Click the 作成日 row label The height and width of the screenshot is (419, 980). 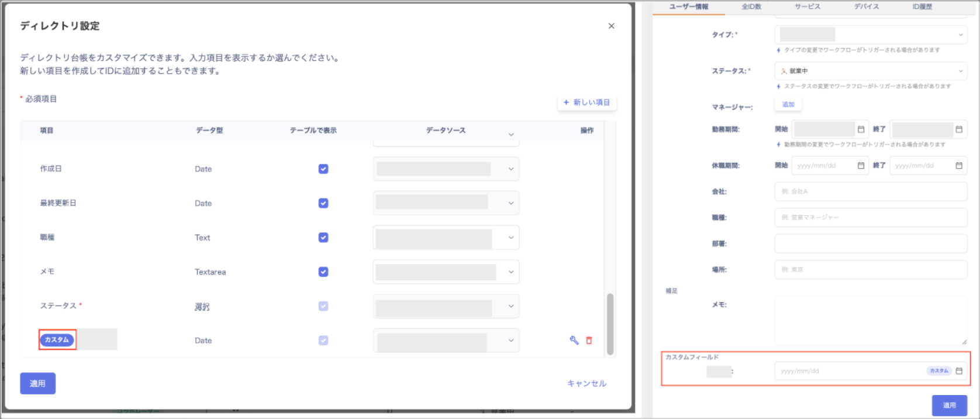[51, 169]
